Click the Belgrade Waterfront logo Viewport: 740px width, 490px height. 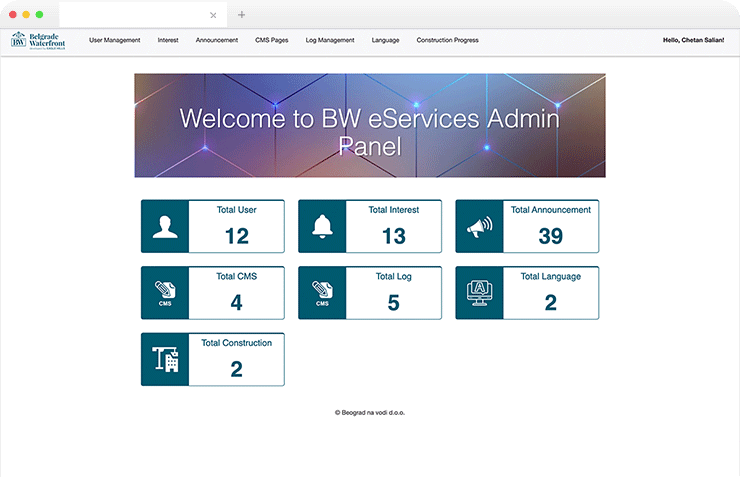coord(38,41)
